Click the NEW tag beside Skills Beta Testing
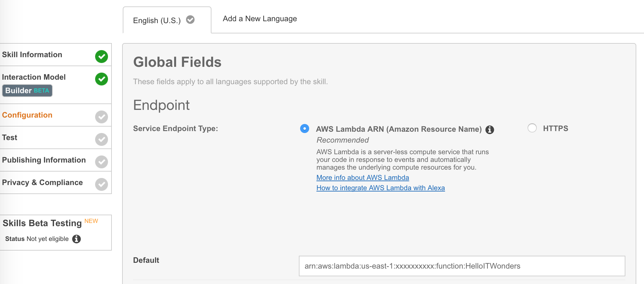This screenshot has height=284, width=644. 91,221
